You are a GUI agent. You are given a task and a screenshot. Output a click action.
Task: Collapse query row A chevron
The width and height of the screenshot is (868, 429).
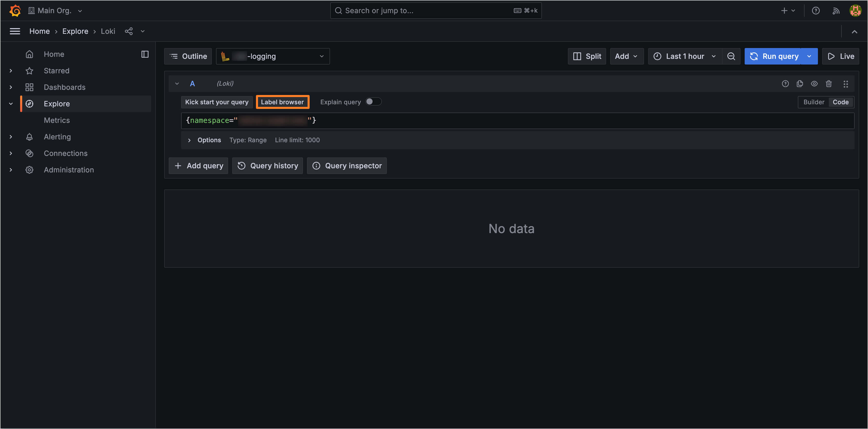click(177, 84)
